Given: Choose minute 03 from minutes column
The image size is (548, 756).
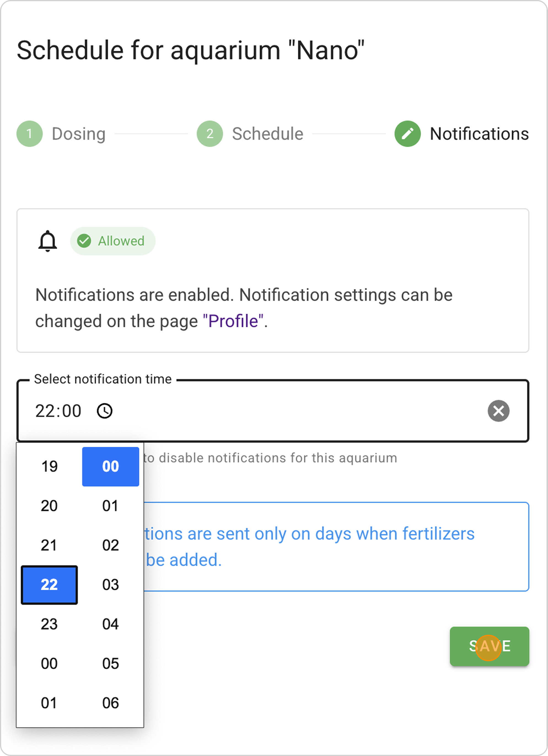Looking at the screenshot, I should [x=111, y=585].
